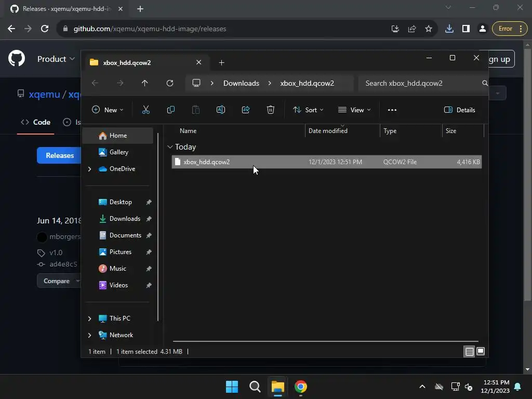This screenshot has width=532, height=399.
Task: Open Pictures in the navigation pane
Action: point(118,252)
